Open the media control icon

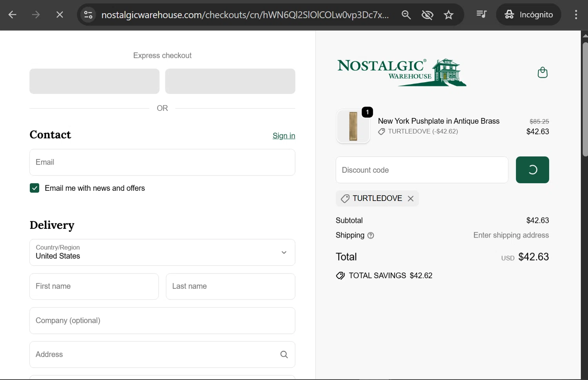(481, 14)
